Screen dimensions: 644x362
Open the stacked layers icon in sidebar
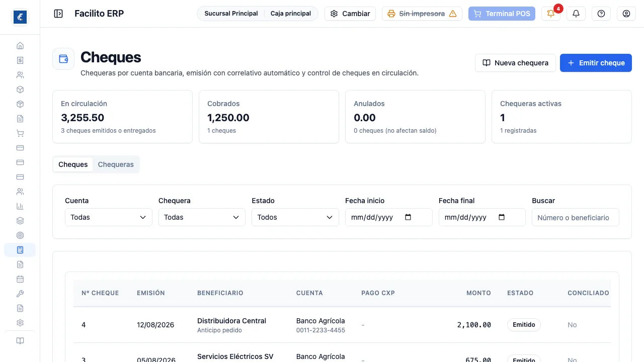tap(20, 221)
